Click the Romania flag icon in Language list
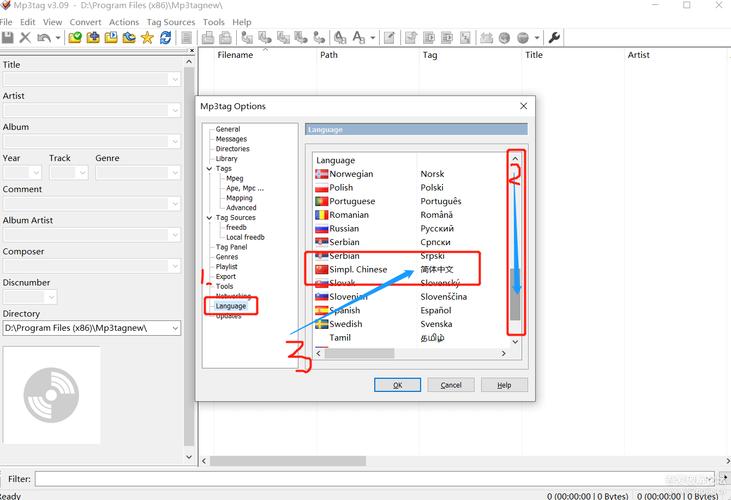This screenshot has width=731, height=500. [322, 215]
